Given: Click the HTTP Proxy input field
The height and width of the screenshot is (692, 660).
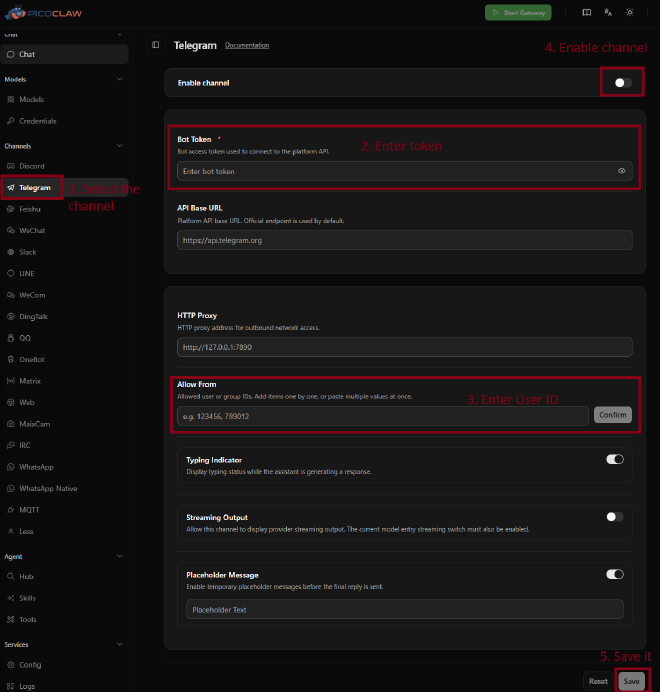Looking at the screenshot, I should point(405,347).
